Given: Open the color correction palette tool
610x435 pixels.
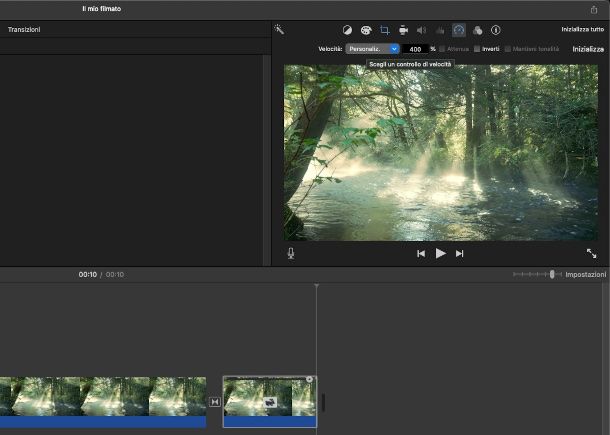Looking at the screenshot, I should point(366,31).
